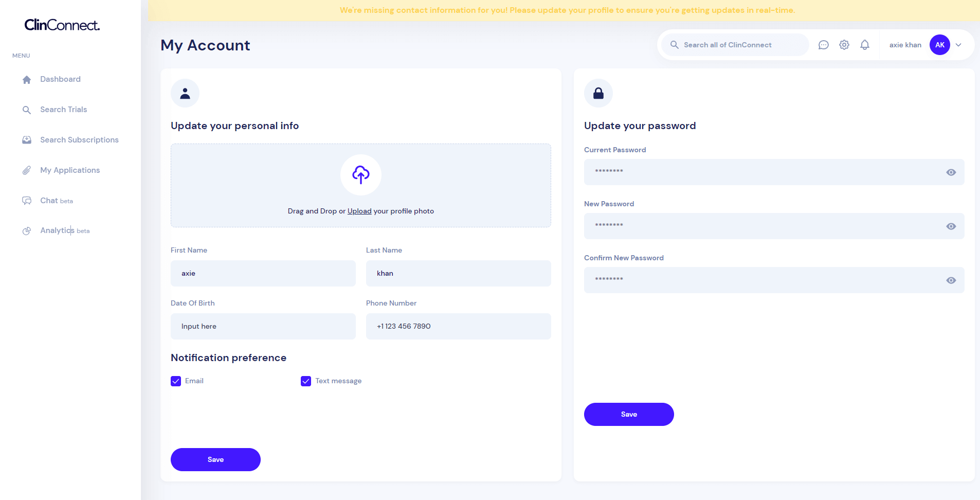This screenshot has width=980, height=500.
Task: Expand the user account dropdown chevron
Action: [958, 45]
